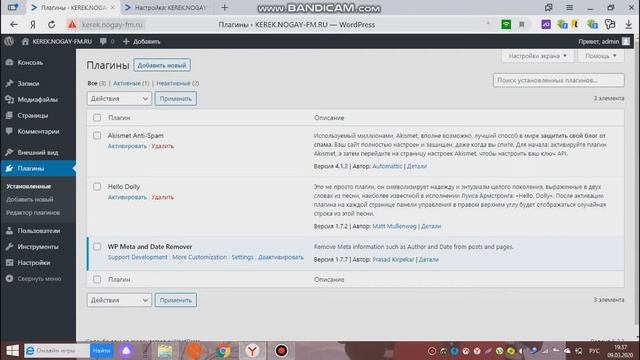The width and height of the screenshot is (640, 360).
Task: Open the Prasad Kirpekar author link
Action: pyautogui.click(x=393, y=260)
